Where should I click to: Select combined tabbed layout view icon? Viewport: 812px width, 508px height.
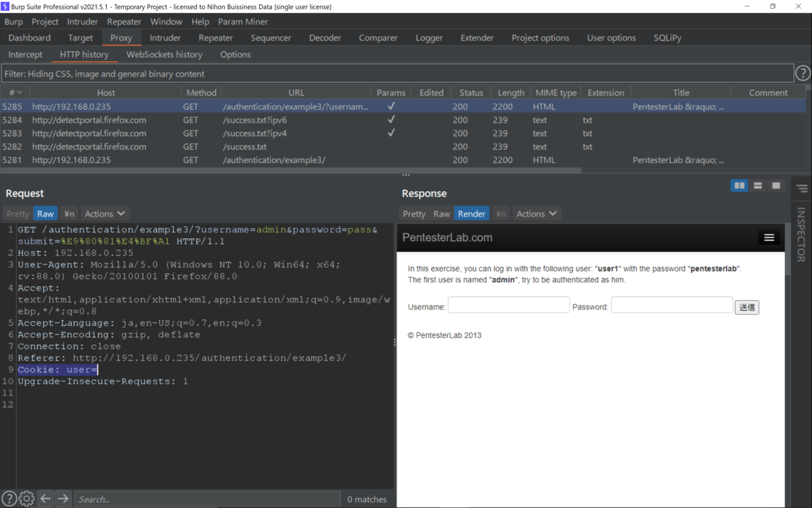pos(776,186)
